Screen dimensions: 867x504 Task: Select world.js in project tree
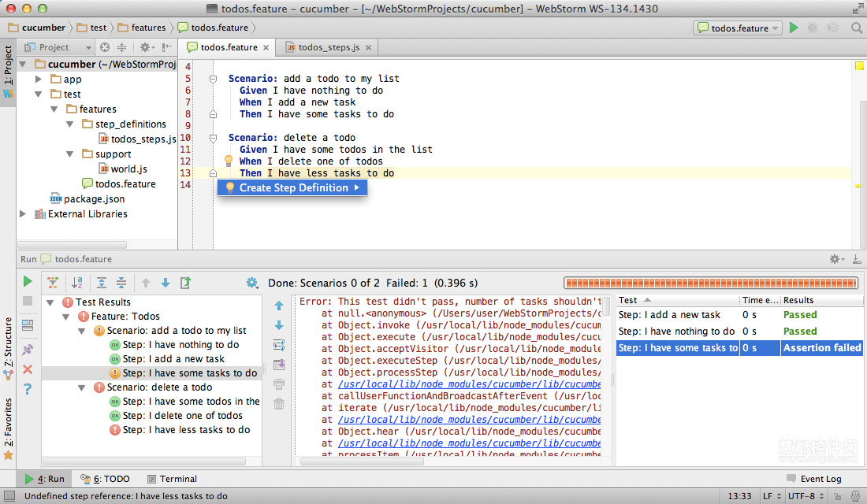click(123, 169)
